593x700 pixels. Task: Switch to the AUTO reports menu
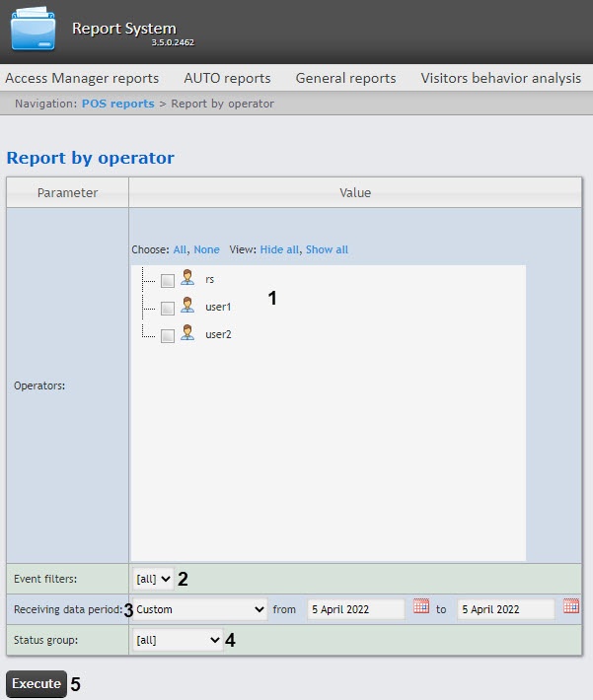[x=227, y=78]
